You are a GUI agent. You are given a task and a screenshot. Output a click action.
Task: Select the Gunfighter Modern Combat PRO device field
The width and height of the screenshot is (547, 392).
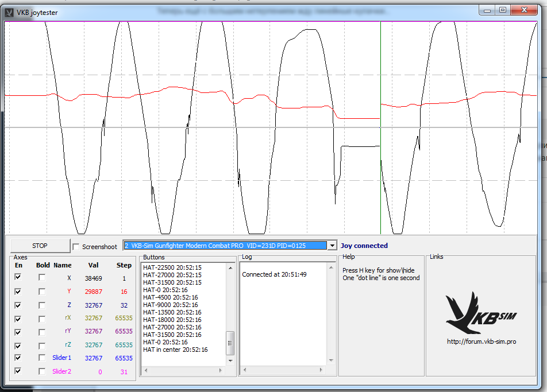click(x=224, y=246)
